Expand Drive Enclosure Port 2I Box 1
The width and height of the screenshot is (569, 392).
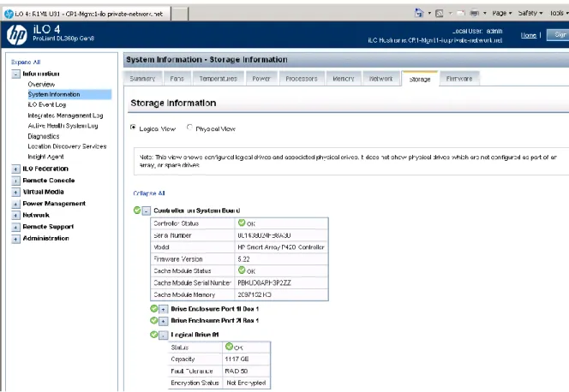click(x=163, y=321)
